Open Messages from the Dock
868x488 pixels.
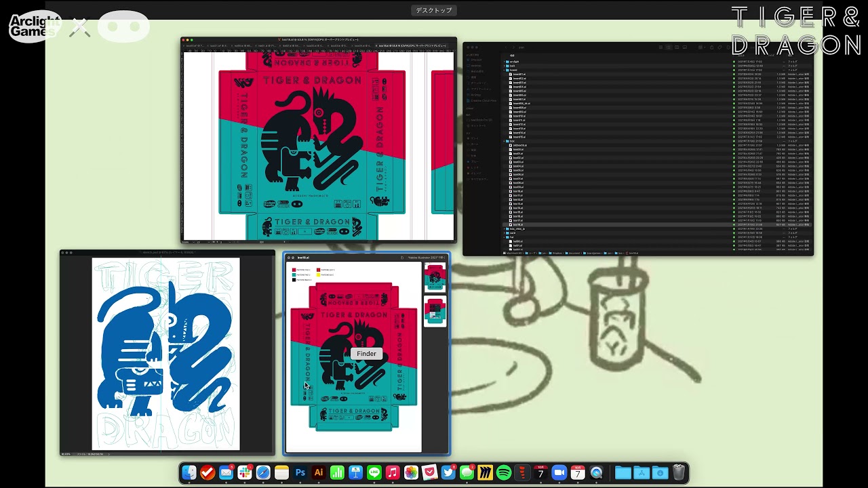point(467,472)
